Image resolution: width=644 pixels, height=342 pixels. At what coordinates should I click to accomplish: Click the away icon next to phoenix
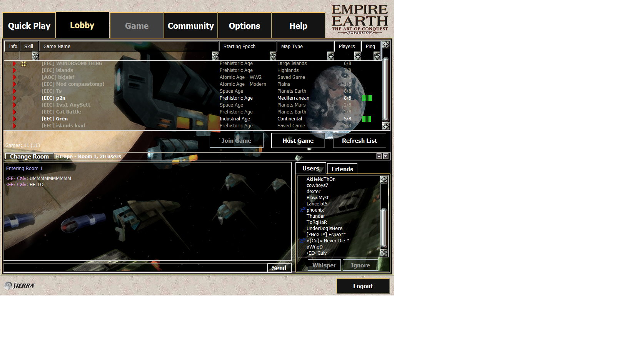click(x=302, y=210)
